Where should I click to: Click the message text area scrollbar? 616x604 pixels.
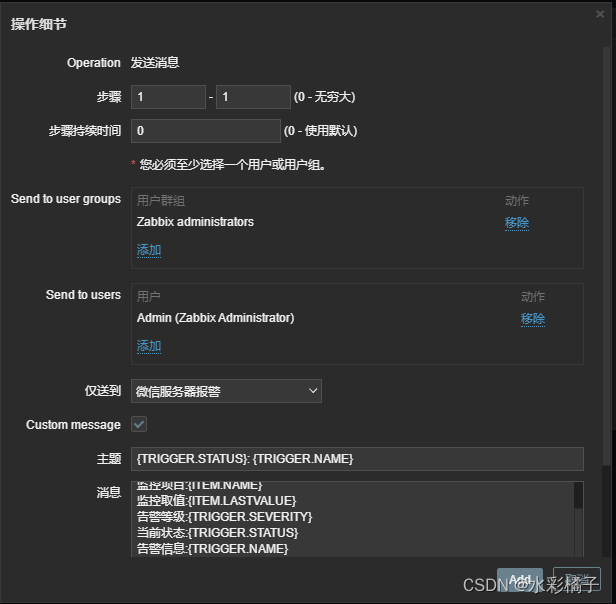point(578,519)
